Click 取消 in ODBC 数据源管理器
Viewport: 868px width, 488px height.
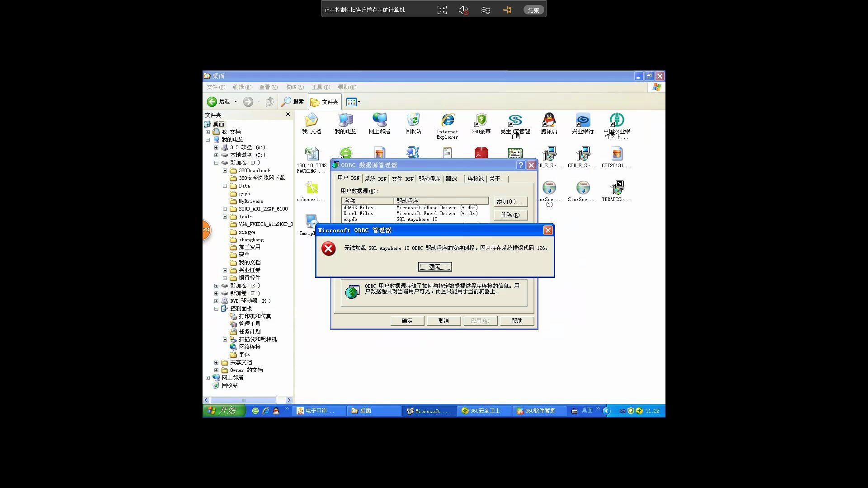443,321
